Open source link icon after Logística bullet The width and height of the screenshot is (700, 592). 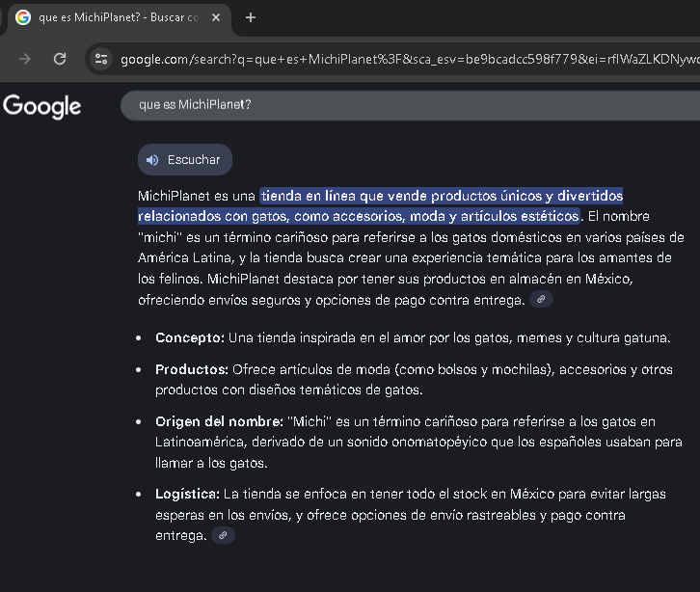223,535
